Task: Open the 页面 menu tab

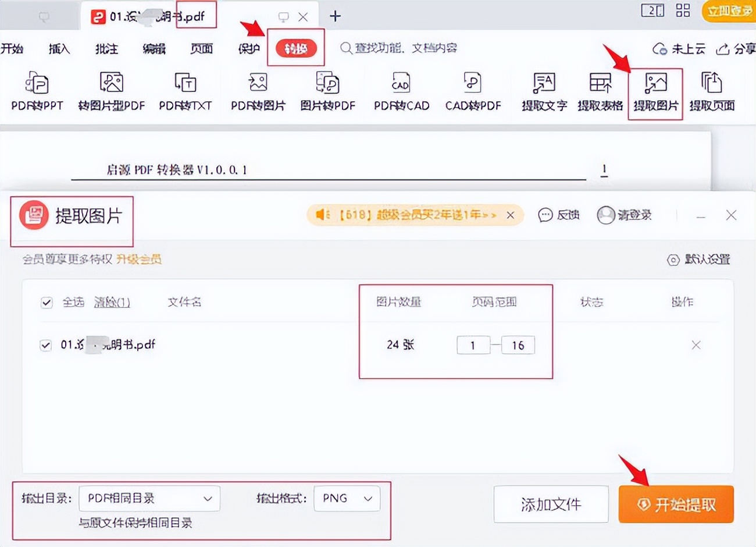Action: click(x=201, y=49)
